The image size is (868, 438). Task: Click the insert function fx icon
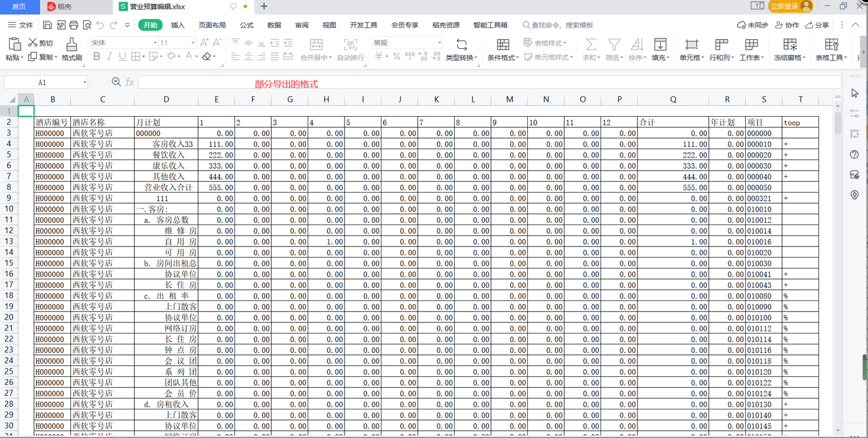[x=130, y=82]
